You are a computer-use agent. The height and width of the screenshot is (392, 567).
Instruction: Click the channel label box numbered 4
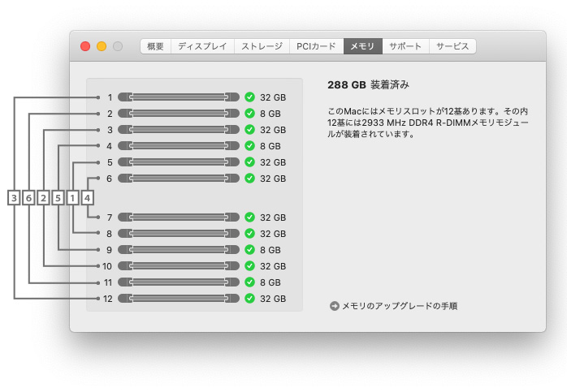[87, 197]
